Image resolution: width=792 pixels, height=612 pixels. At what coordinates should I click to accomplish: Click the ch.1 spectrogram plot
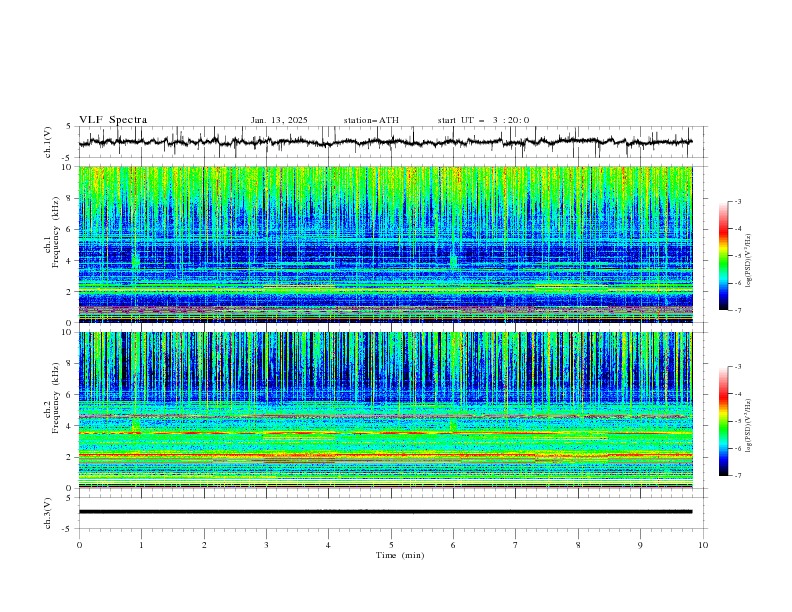tap(385, 244)
